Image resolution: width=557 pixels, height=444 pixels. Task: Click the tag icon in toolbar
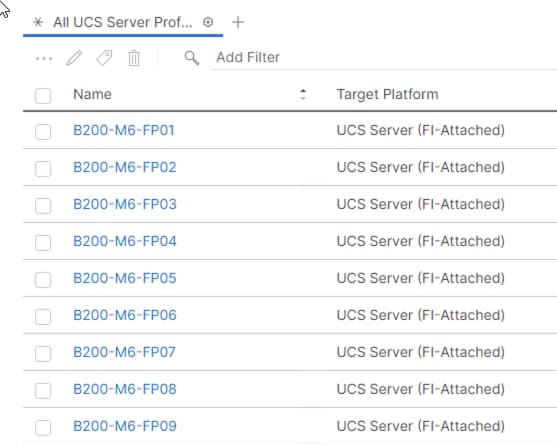coord(104,58)
